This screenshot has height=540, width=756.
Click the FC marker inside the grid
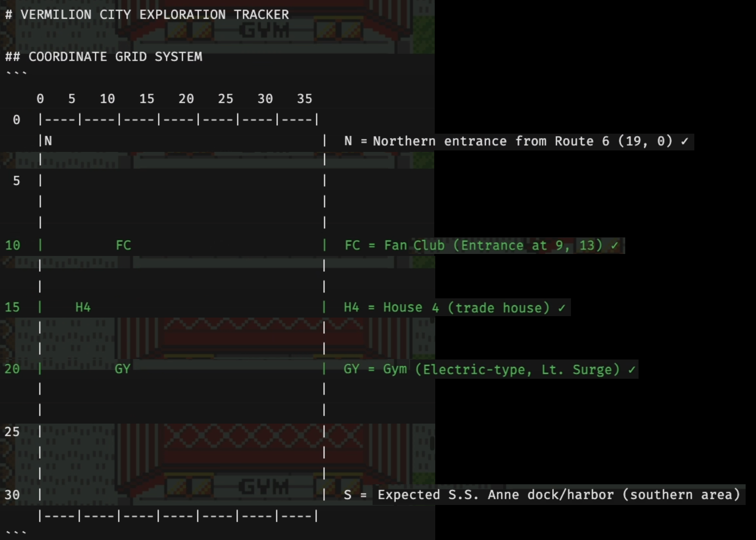click(123, 245)
